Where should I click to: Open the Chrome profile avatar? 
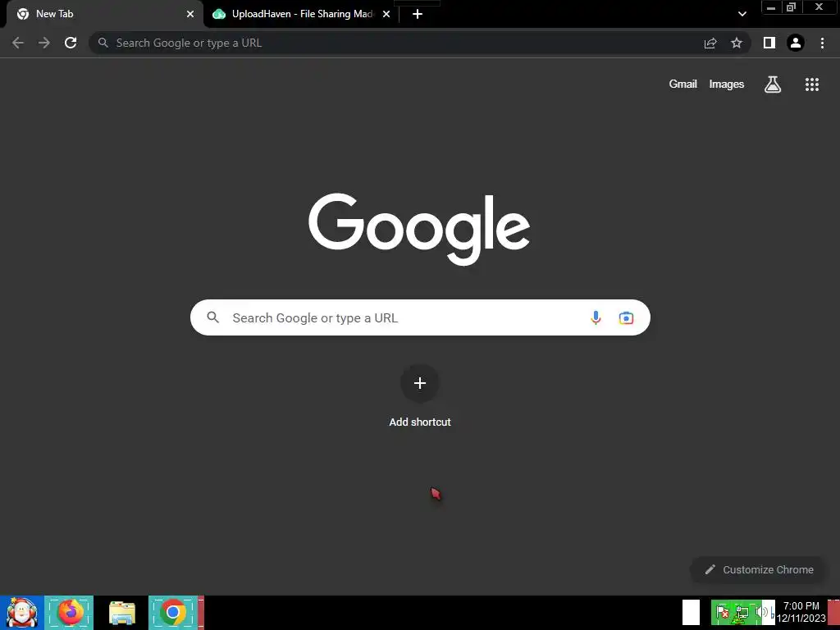point(796,43)
